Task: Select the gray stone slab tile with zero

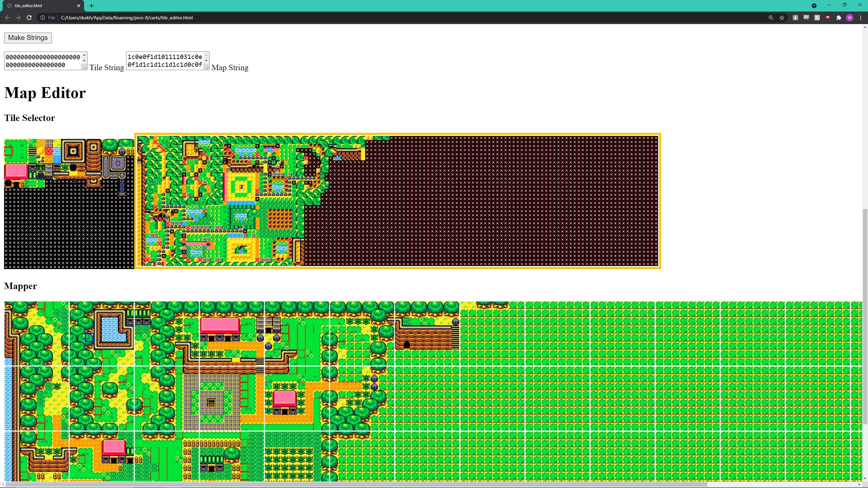Action: tap(118, 163)
